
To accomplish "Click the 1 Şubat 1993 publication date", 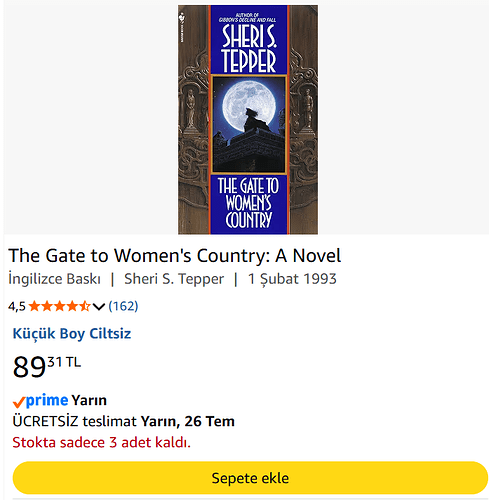I will [292, 279].
